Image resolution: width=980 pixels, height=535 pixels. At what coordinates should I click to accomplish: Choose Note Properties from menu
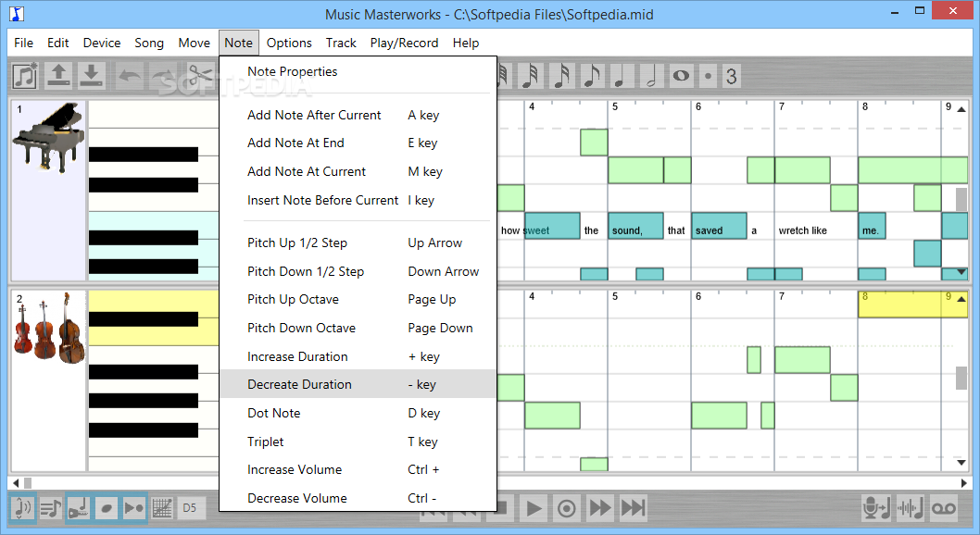pos(358,72)
